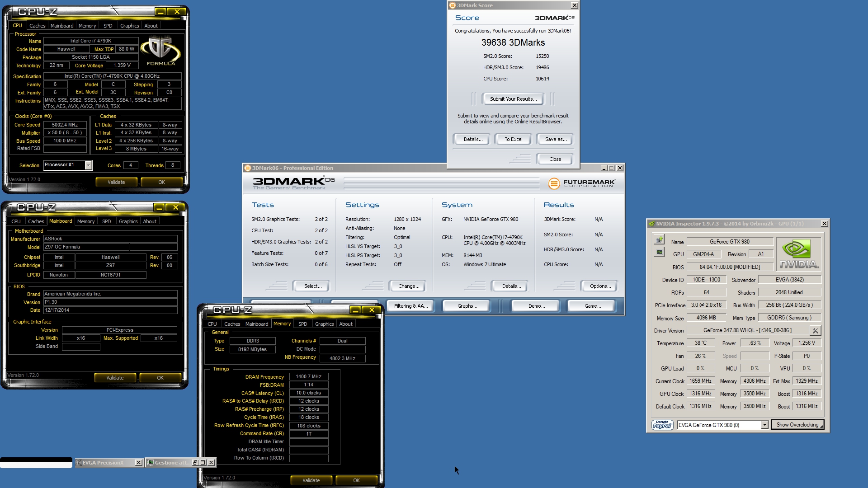Viewport: 868px width, 488px height.
Task: Export score with To Excel button
Action: [513, 139]
